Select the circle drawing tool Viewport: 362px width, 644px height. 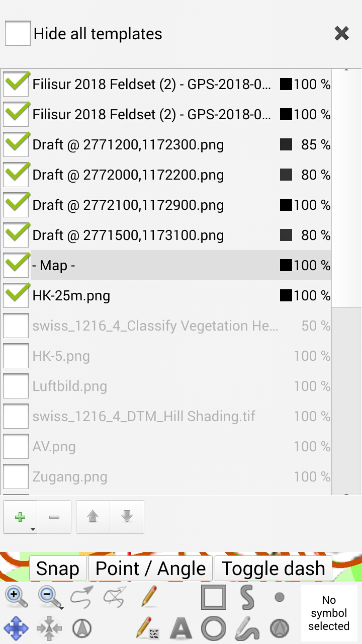213,628
